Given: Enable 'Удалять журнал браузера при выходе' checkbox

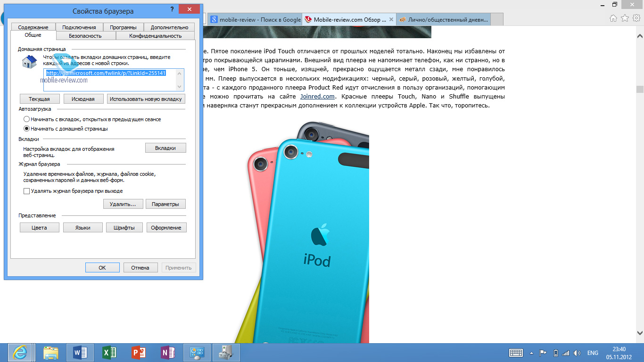Looking at the screenshot, I should [73, 191].
